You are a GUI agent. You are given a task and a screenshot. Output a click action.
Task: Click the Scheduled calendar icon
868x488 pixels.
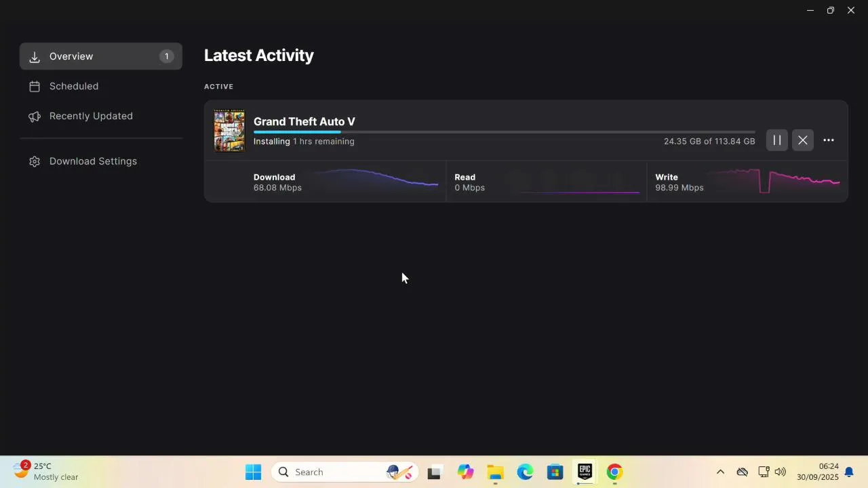coord(35,87)
